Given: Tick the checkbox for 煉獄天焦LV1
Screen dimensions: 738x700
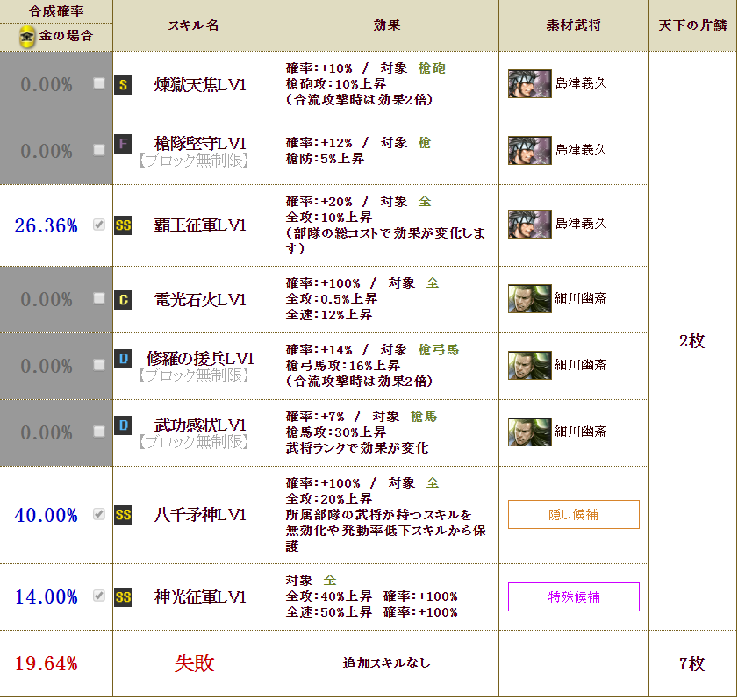Looking at the screenshot, I should pos(99,83).
